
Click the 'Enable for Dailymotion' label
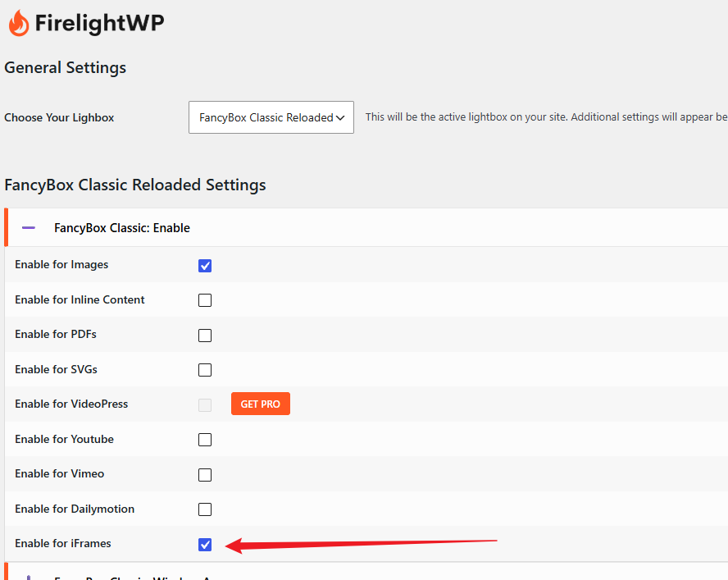(75, 509)
